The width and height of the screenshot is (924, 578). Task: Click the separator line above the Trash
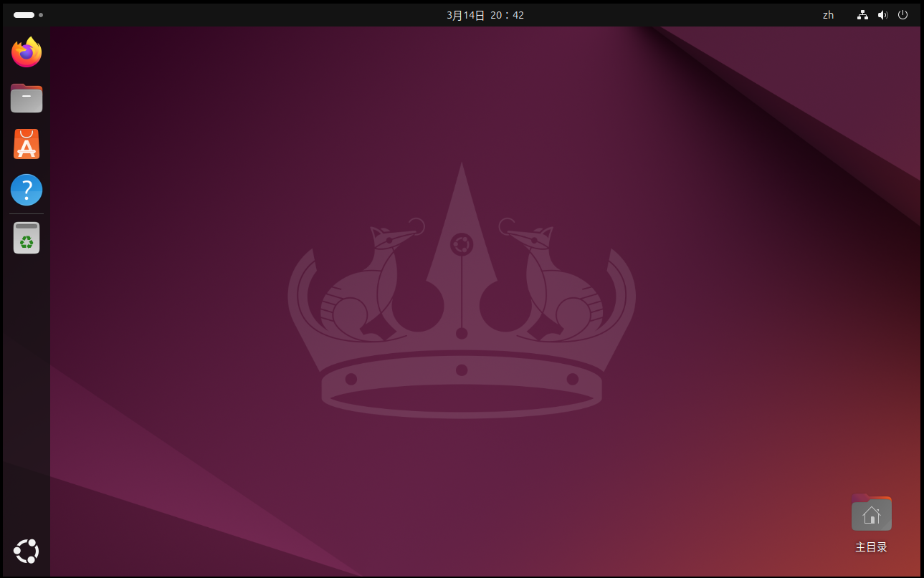pyautogui.click(x=27, y=213)
